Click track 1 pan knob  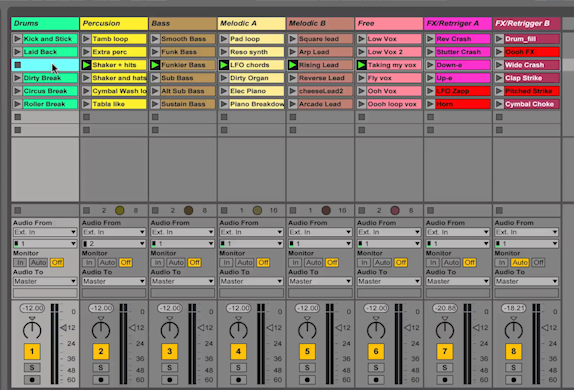coord(32,330)
